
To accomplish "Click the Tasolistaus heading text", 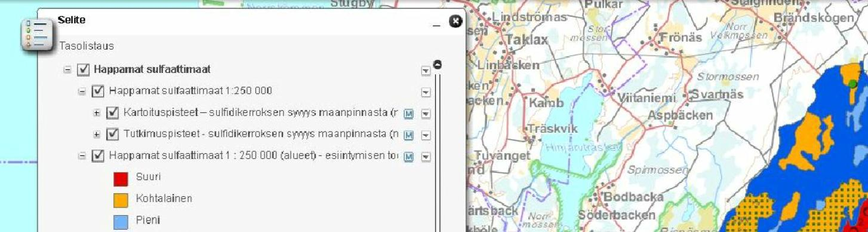I will coord(87,46).
